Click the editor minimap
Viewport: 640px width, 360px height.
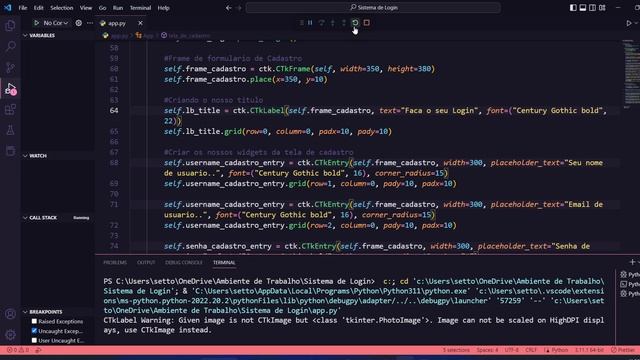[x=631, y=73]
